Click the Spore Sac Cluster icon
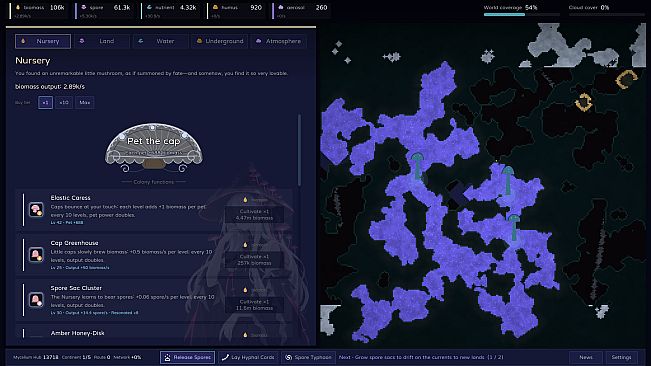This screenshot has width=651, height=366. coord(36,299)
